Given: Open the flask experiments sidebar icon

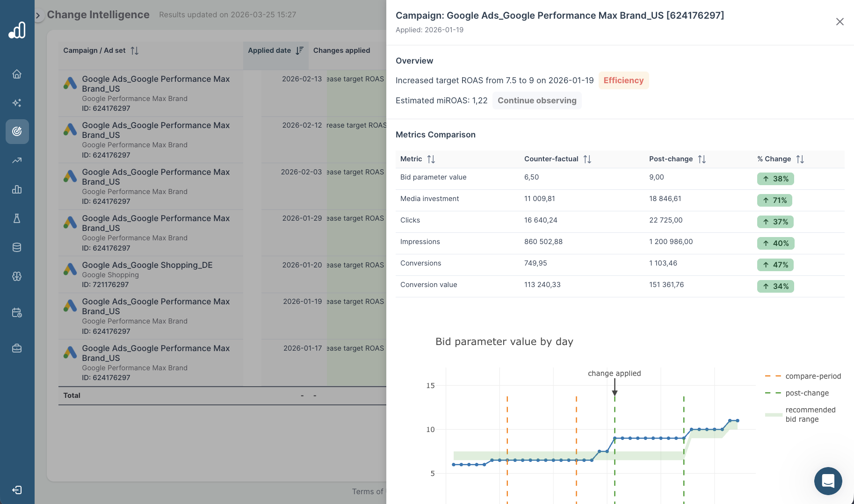Looking at the screenshot, I should [x=17, y=218].
